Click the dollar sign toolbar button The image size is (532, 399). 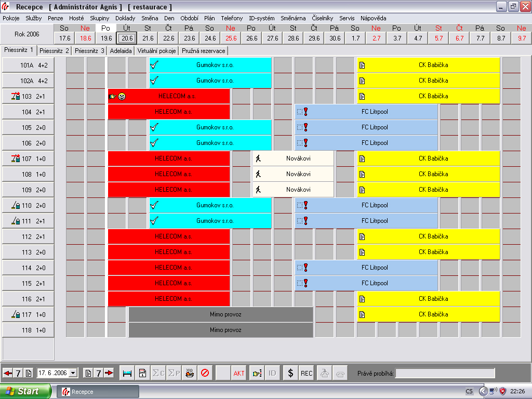[x=290, y=373]
